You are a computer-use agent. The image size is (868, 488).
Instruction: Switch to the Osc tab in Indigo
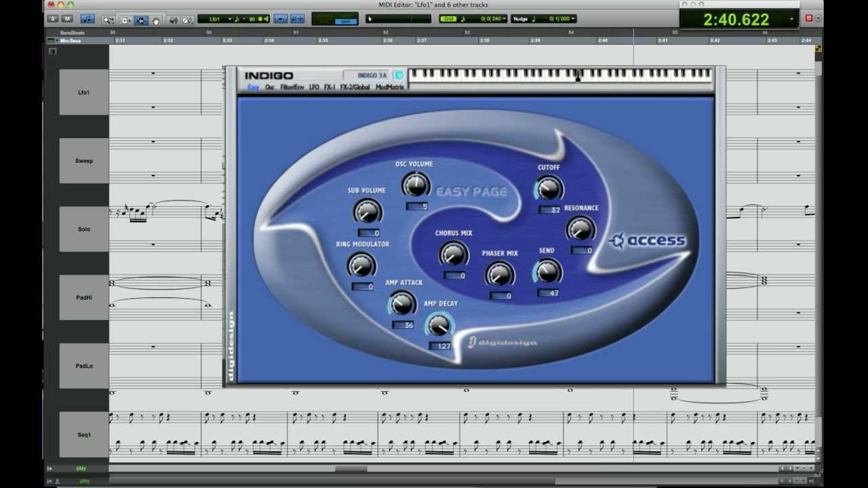pyautogui.click(x=270, y=87)
